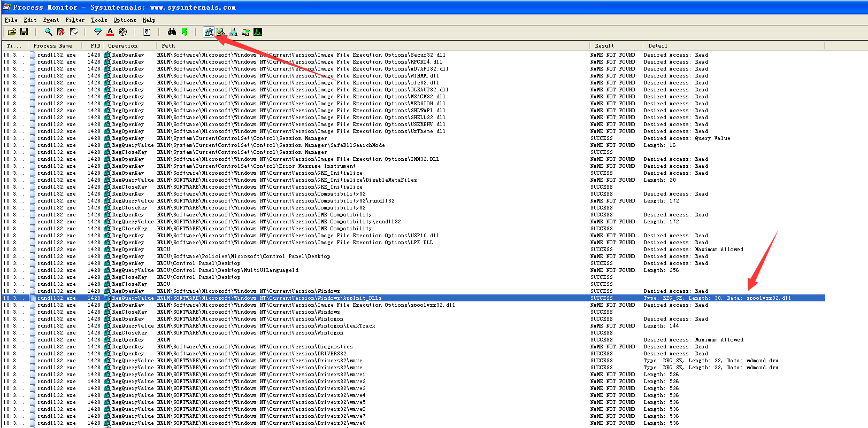Select the CurrentVersion\Diagnostics RegOpenKey row
Screen dimensions: 868x428
pos(413,347)
